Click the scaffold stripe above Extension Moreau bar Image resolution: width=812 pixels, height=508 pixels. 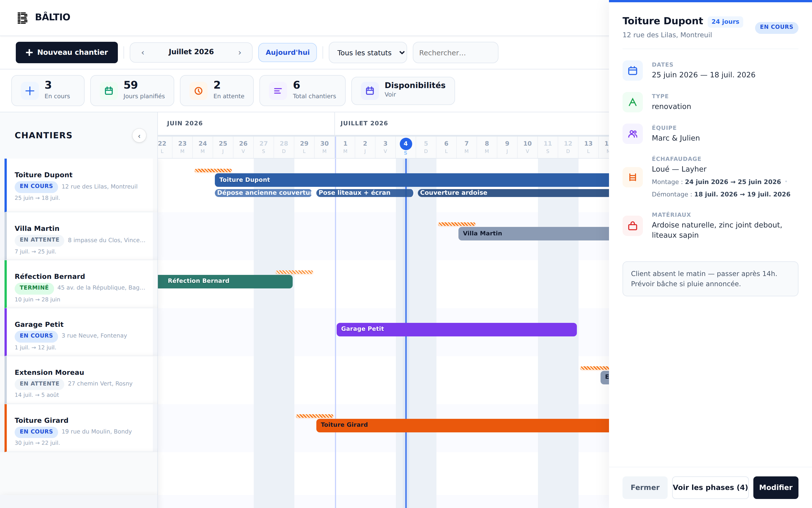[x=595, y=368]
